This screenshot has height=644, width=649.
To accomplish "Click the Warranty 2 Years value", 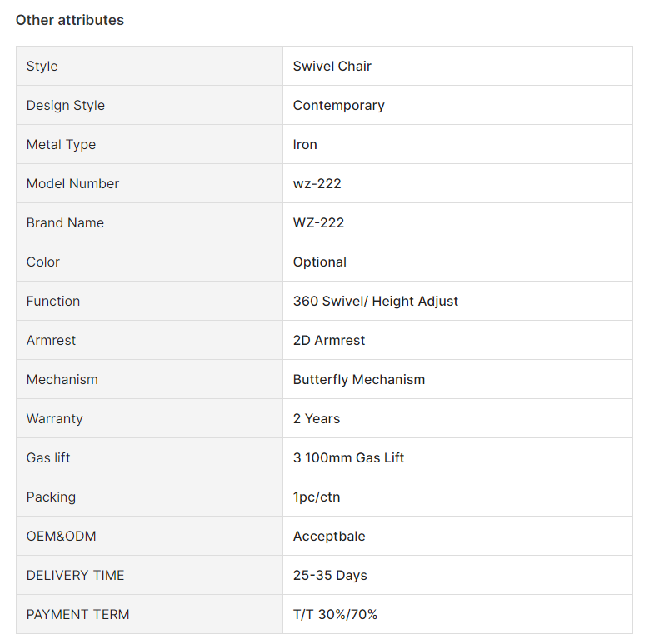I will point(317,418).
